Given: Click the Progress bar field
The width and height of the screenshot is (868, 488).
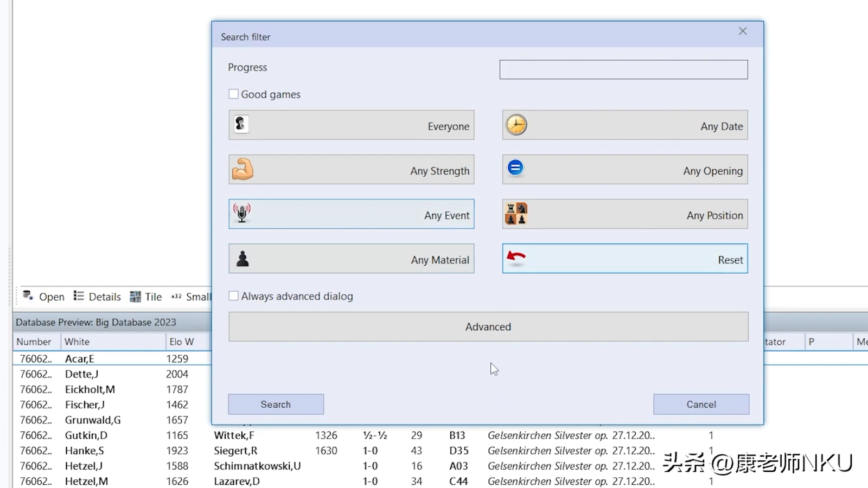Looking at the screenshot, I should 623,69.
